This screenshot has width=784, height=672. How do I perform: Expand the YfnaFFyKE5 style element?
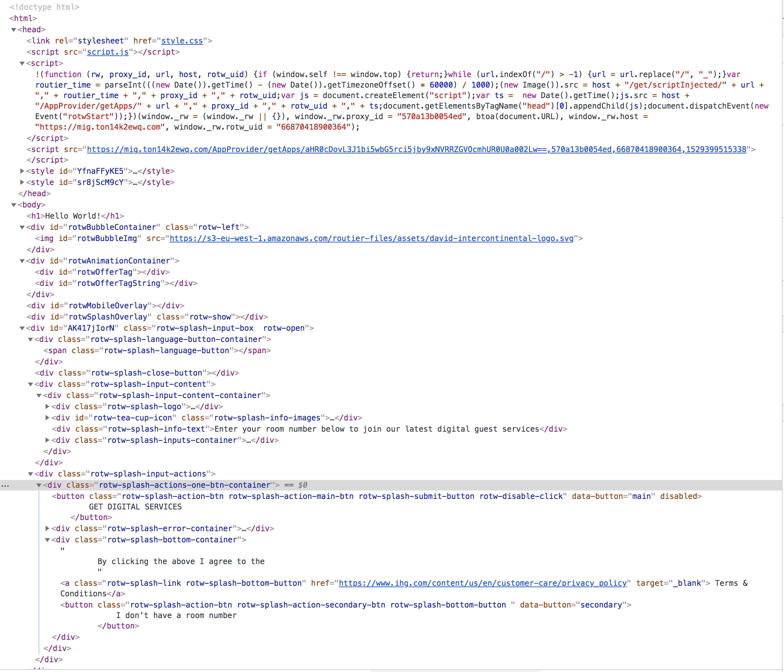pos(22,171)
